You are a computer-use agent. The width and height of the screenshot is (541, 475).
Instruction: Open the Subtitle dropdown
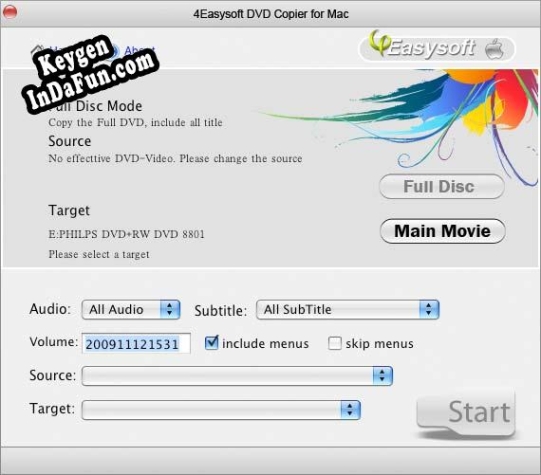click(347, 309)
